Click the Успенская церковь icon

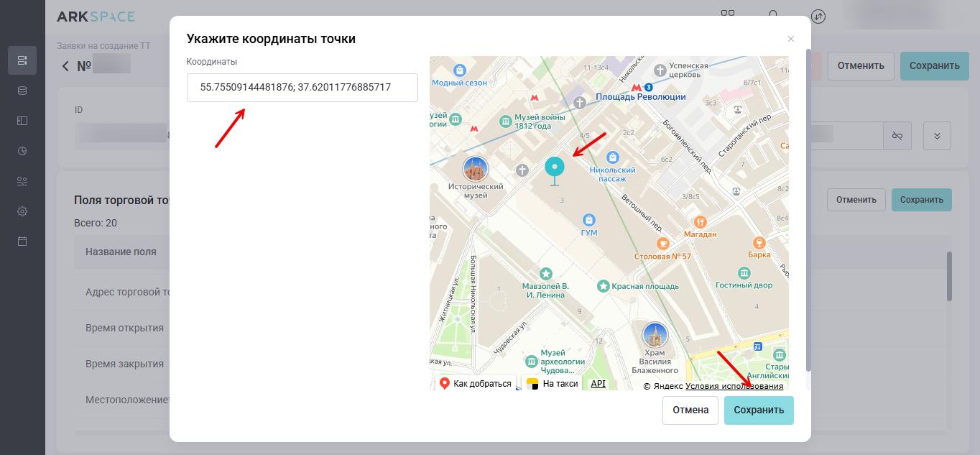pyautogui.click(x=662, y=70)
